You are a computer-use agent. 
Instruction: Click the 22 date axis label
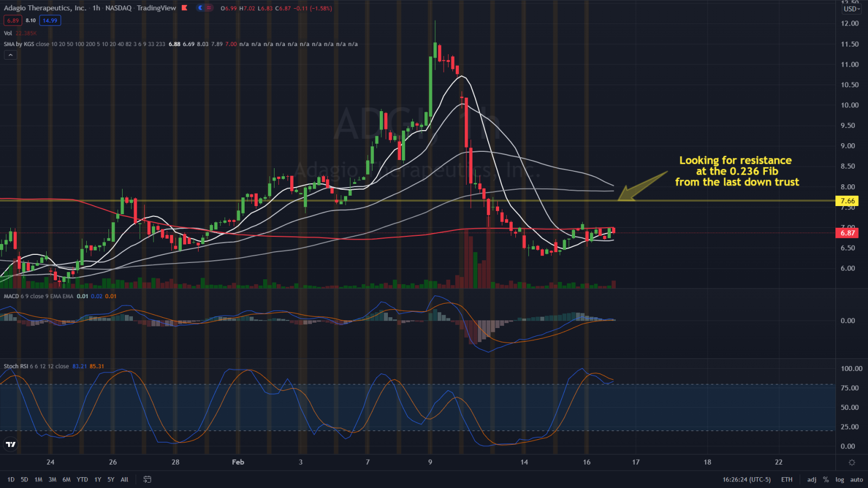(x=778, y=462)
